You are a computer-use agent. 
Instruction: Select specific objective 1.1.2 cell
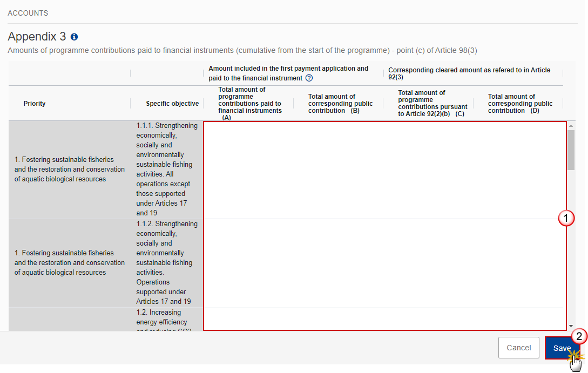[167, 263]
